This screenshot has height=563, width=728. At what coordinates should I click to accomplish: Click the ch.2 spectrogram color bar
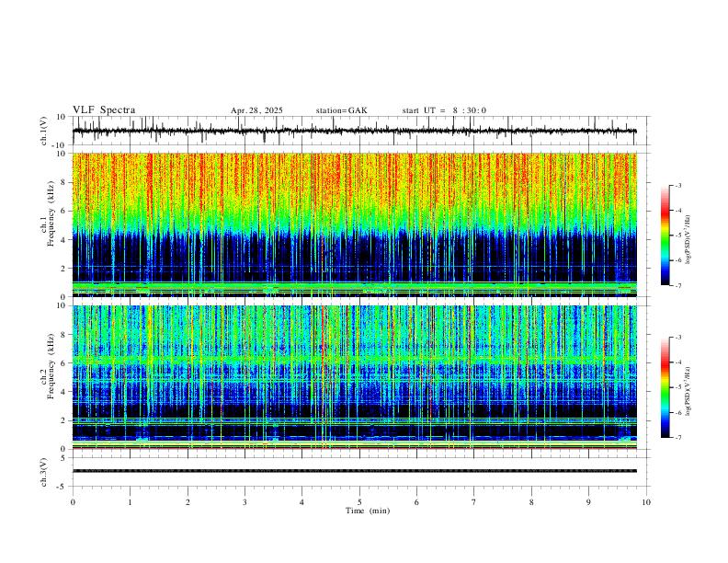[x=665, y=387]
